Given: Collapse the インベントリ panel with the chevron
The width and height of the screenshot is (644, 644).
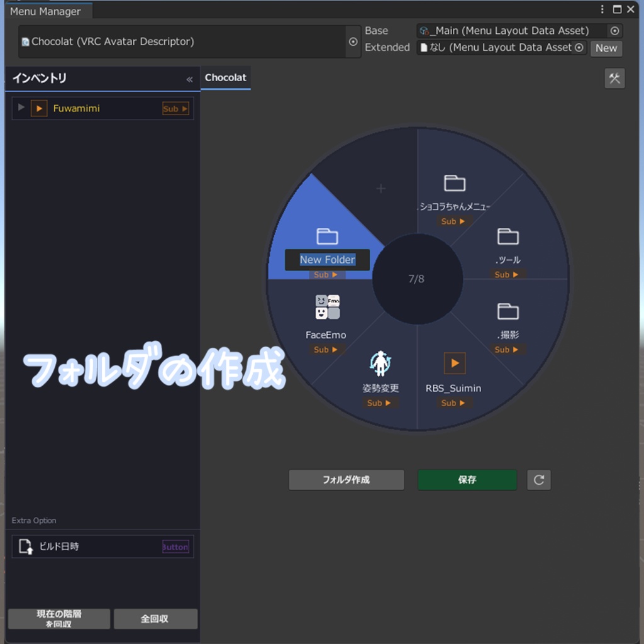Looking at the screenshot, I should click(x=189, y=79).
